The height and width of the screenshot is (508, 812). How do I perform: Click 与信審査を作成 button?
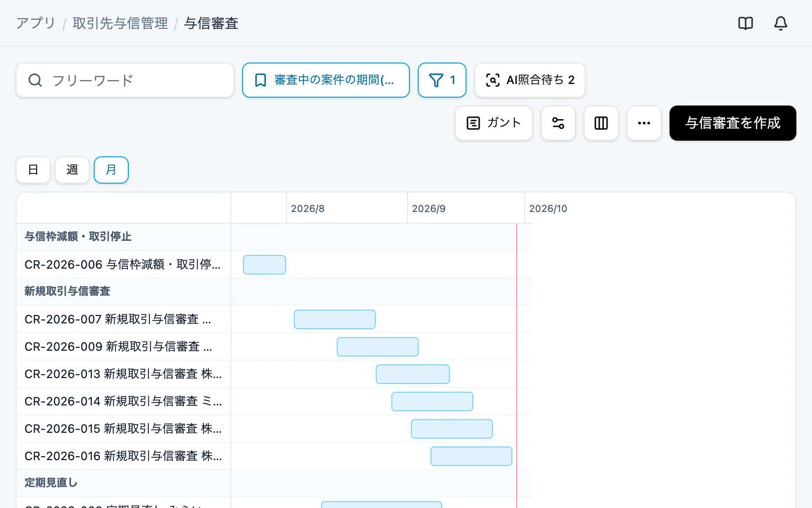coord(733,123)
